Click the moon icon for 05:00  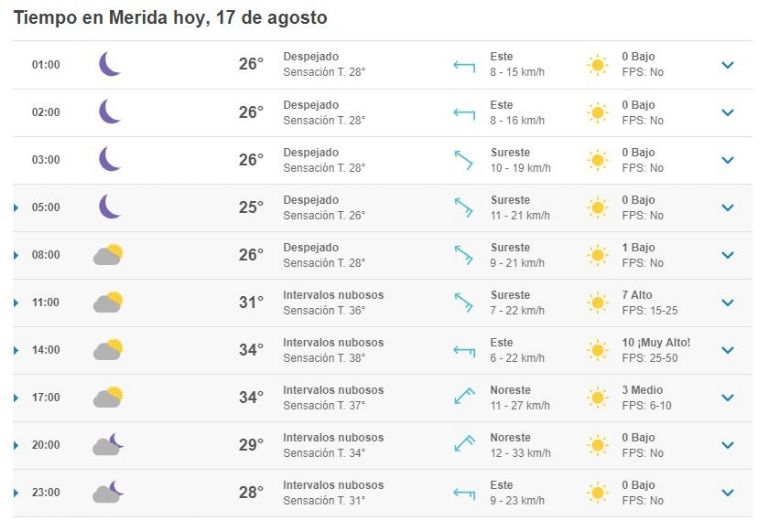[x=110, y=206]
